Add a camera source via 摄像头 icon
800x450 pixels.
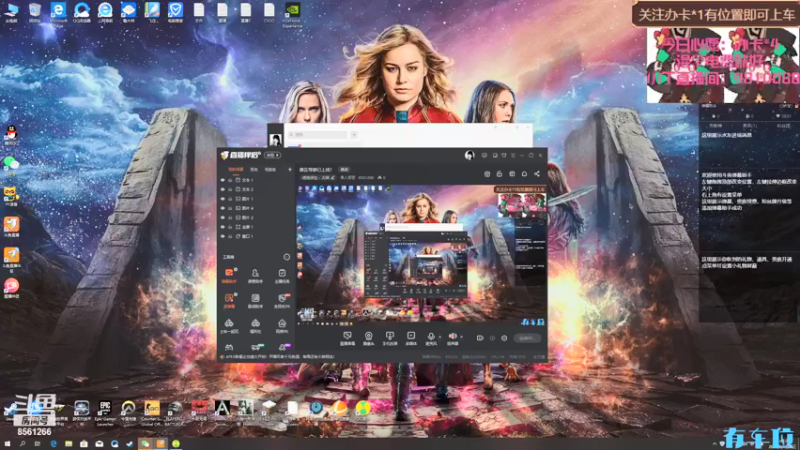(368, 338)
